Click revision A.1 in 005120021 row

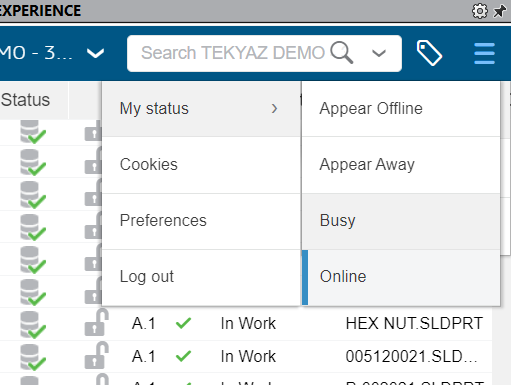143,356
